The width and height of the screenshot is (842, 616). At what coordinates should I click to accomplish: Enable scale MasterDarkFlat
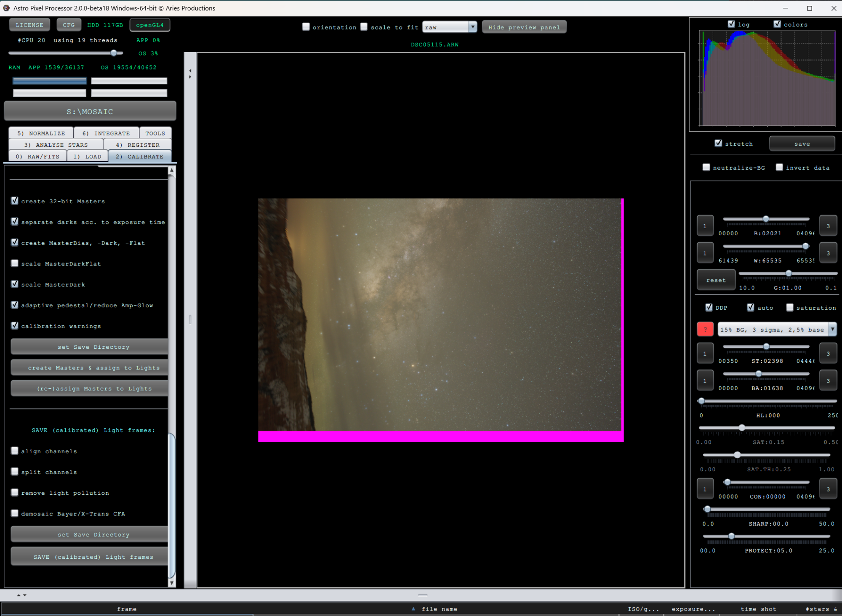tap(15, 263)
